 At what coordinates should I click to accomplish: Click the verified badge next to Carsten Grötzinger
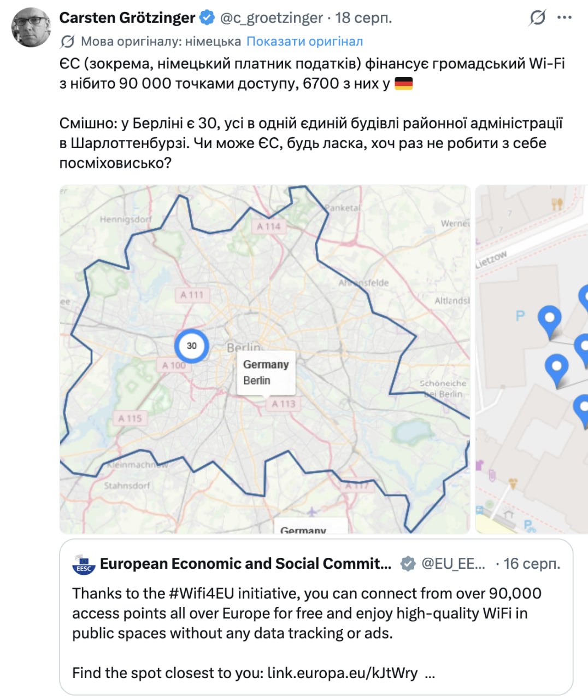point(207,18)
